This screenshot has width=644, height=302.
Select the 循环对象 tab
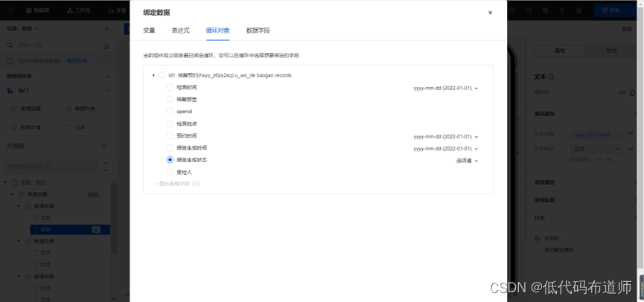click(217, 30)
